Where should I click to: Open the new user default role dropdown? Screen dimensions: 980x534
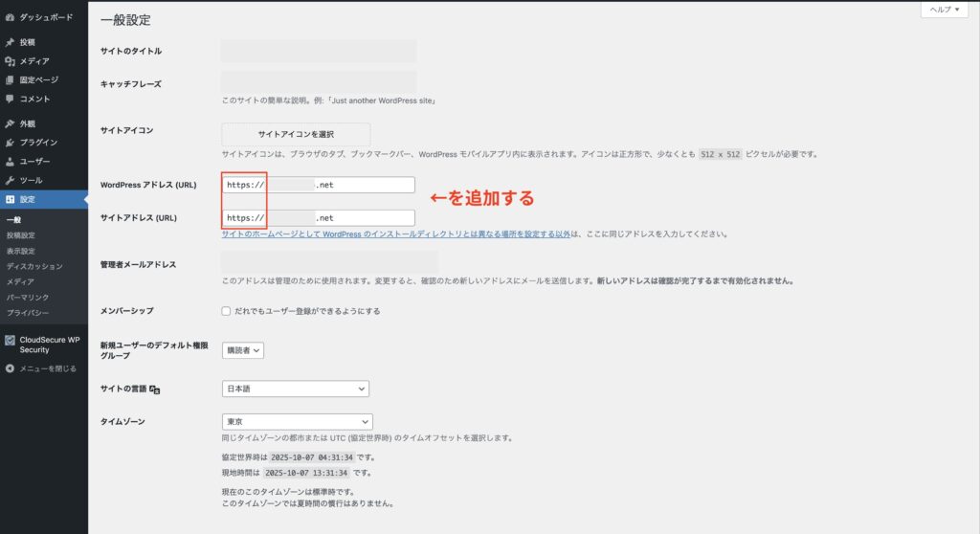pos(242,350)
